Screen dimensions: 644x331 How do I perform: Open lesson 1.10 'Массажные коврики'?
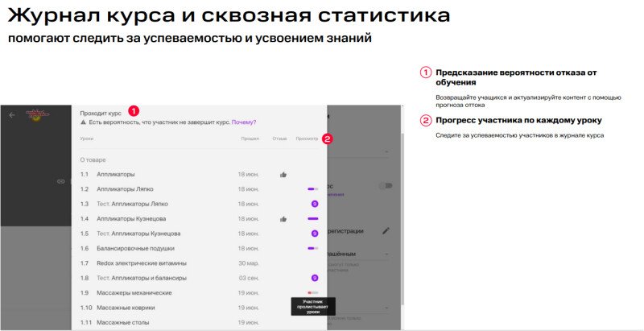click(126, 308)
